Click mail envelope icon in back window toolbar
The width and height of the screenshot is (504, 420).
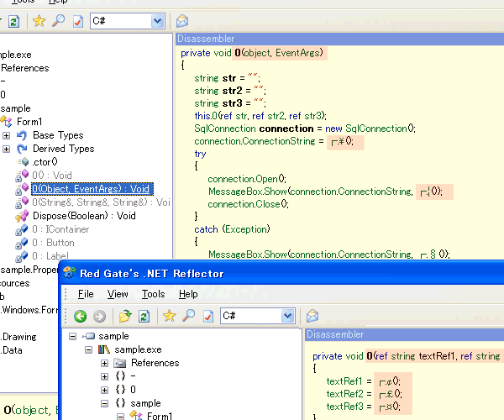[182, 21]
